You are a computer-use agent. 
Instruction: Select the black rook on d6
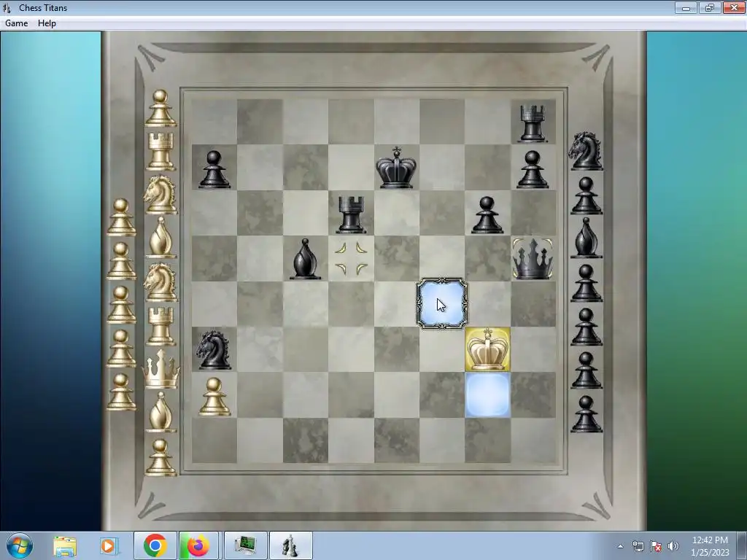(351, 214)
